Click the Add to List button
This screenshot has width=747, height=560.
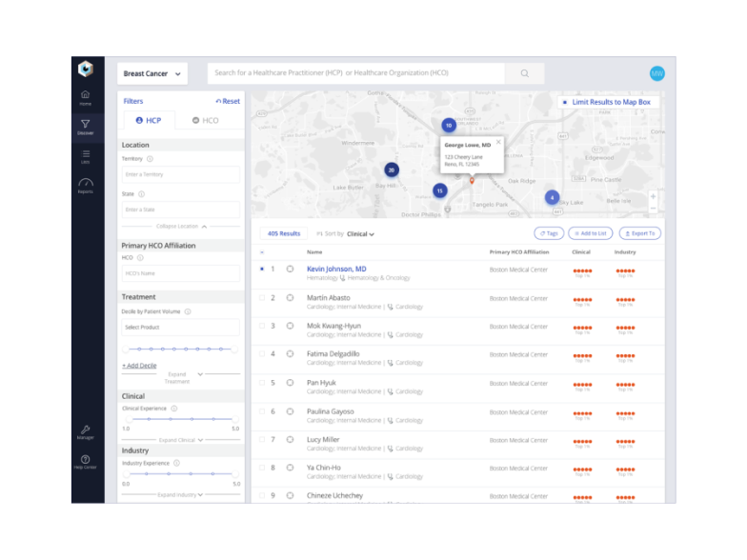(591, 233)
